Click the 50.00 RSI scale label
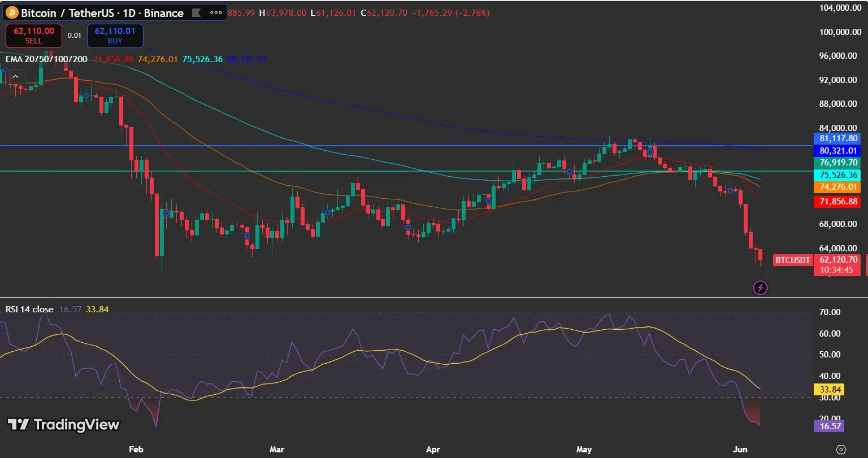 point(830,355)
